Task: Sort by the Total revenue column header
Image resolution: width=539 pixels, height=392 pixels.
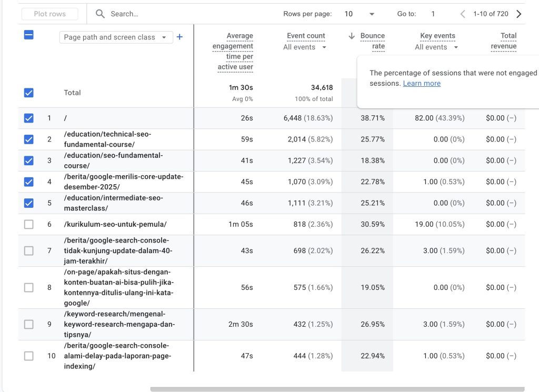Action: [504, 41]
